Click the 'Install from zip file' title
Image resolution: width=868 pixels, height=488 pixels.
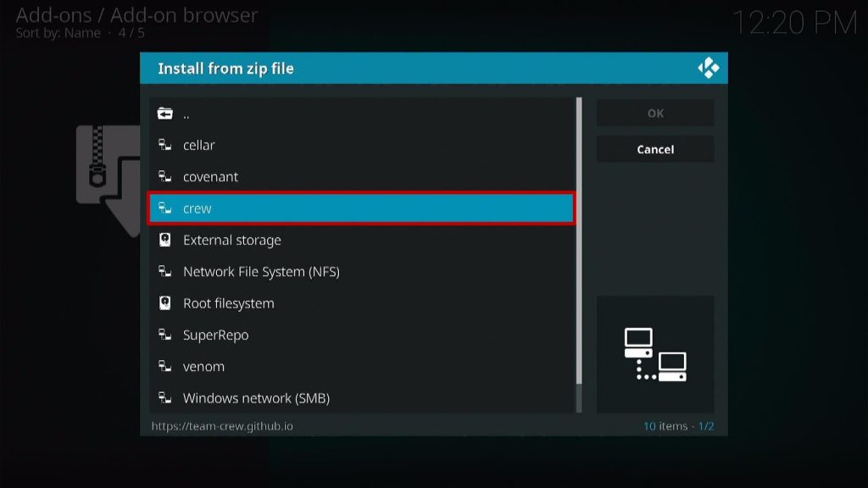point(225,68)
